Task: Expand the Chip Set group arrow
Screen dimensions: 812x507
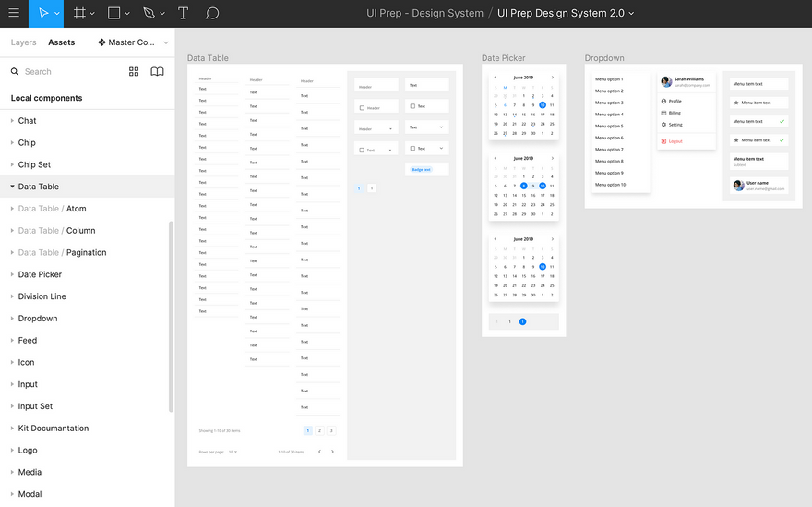Action: coord(12,164)
